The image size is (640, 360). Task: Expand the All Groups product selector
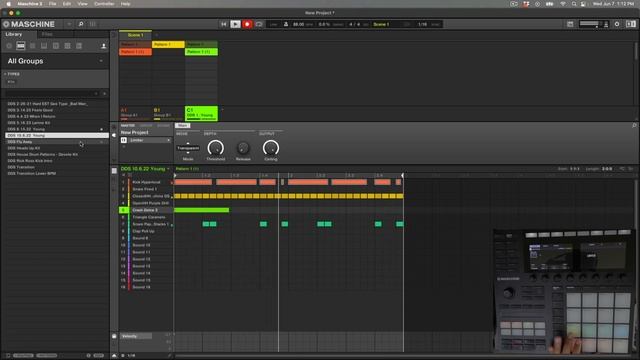101,61
